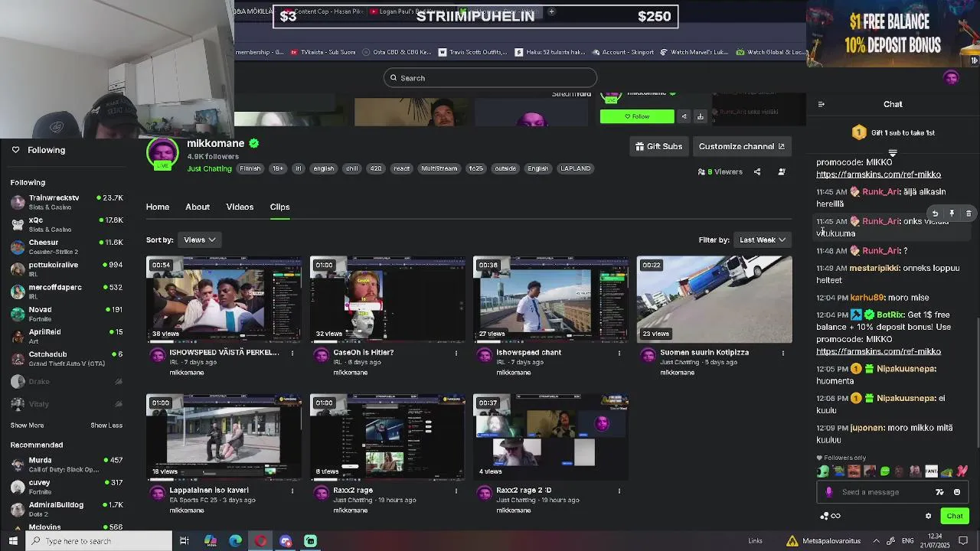The height and width of the screenshot is (551, 980).
Task: Click the reply icon on Runk_Ari's message
Action: 935,214
